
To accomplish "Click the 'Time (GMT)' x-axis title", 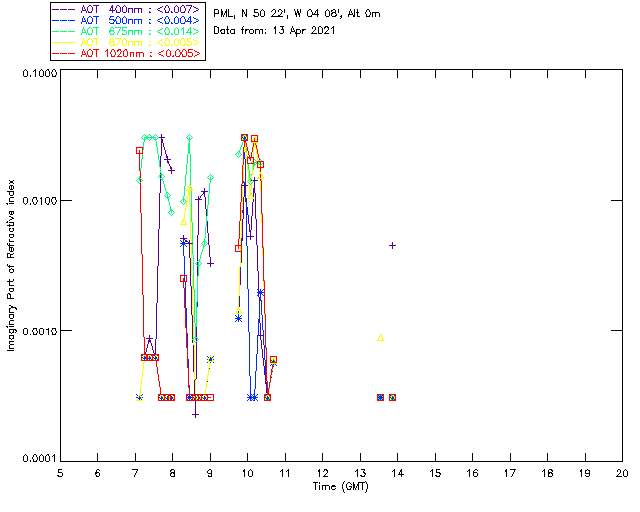I will click(x=341, y=486).
